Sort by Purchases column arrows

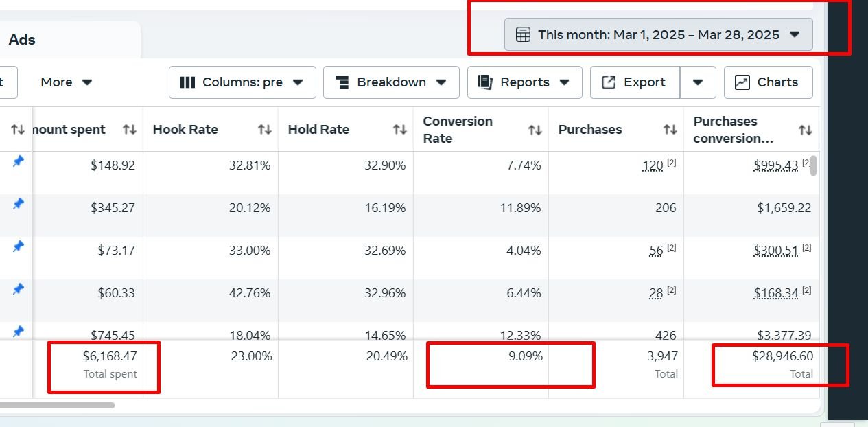coord(670,130)
